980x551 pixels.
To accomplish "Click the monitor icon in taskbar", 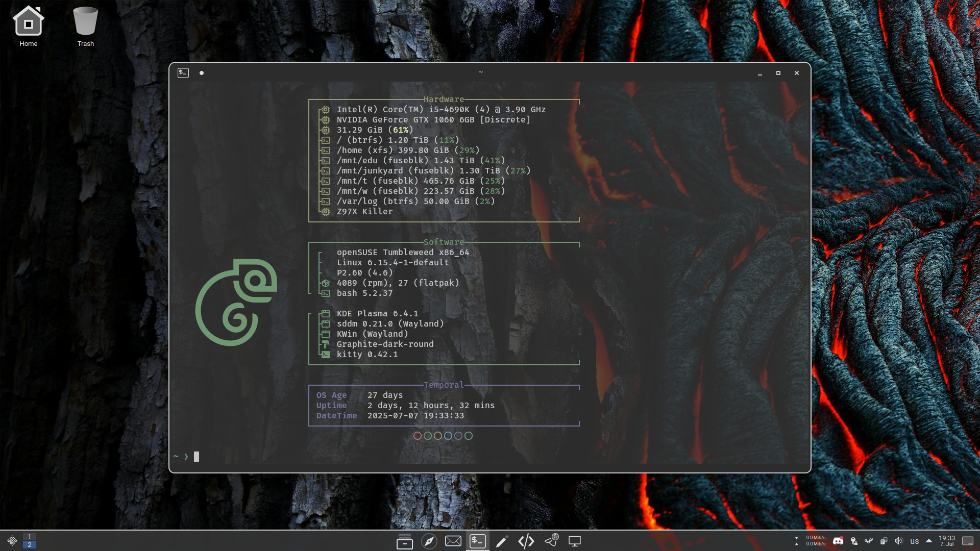I will 575,541.
